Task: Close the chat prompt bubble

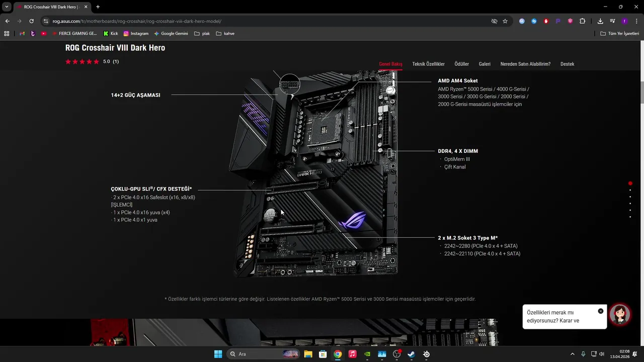Action: click(x=600, y=311)
